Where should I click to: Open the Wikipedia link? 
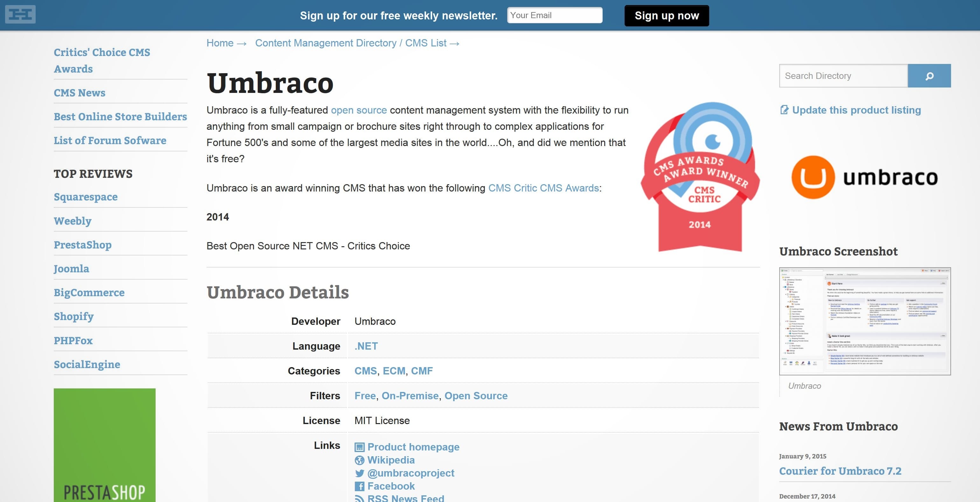[x=391, y=460]
